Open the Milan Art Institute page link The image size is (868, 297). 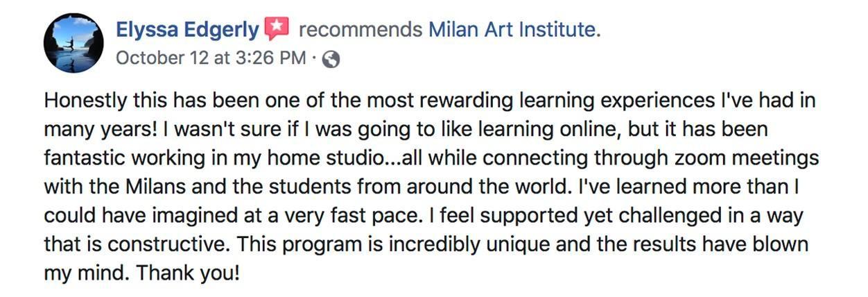pos(512,30)
